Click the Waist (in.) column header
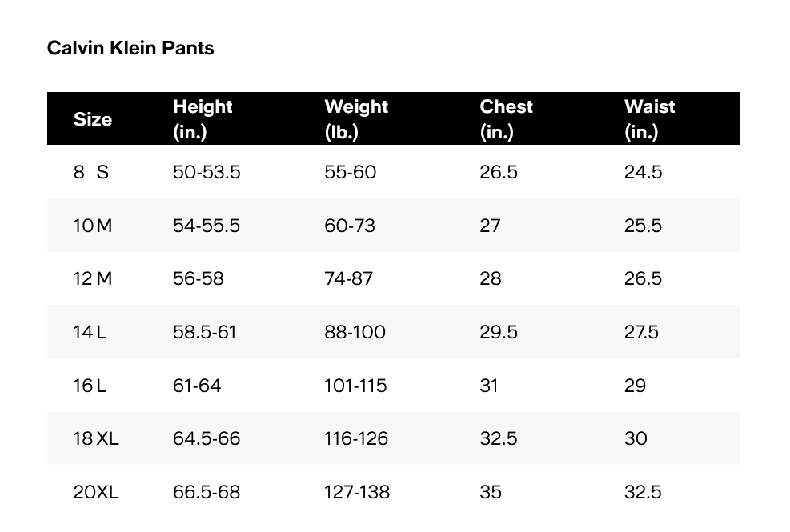This screenshot has width=790, height=532. (649, 119)
